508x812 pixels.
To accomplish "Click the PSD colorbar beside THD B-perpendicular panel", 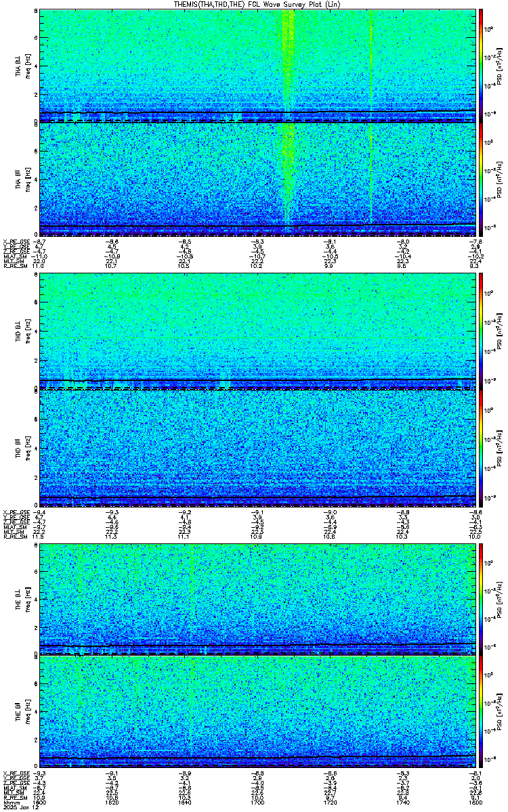I will point(481,332).
